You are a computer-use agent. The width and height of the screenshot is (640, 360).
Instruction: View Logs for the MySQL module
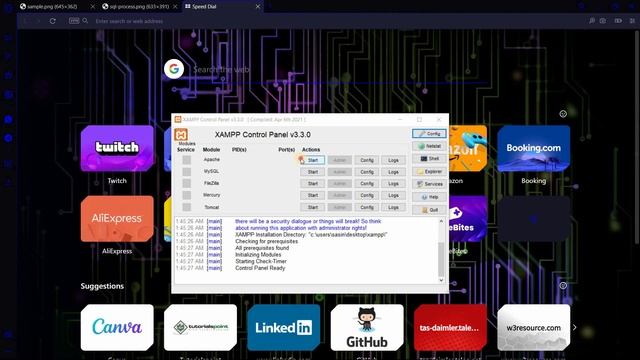pyautogui.click(x=393, y=172)
